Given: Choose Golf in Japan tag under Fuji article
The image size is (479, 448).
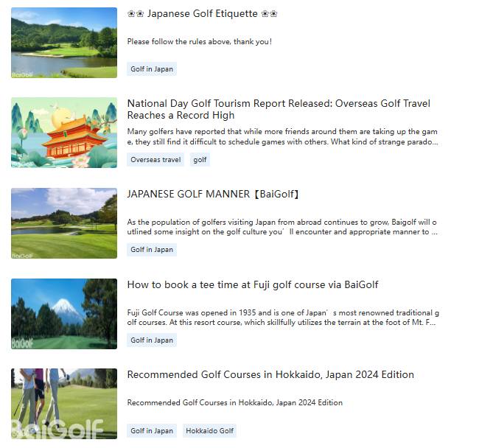Looking at the screenshot, I should (152, 340).
